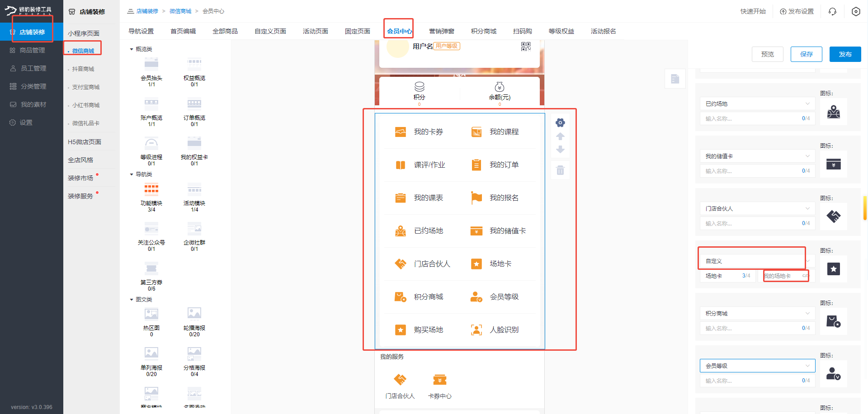The width and height of the screenshot is (868, 414).
Task: Click the delete trash icon beside the canvas
Action: (560, 170)
